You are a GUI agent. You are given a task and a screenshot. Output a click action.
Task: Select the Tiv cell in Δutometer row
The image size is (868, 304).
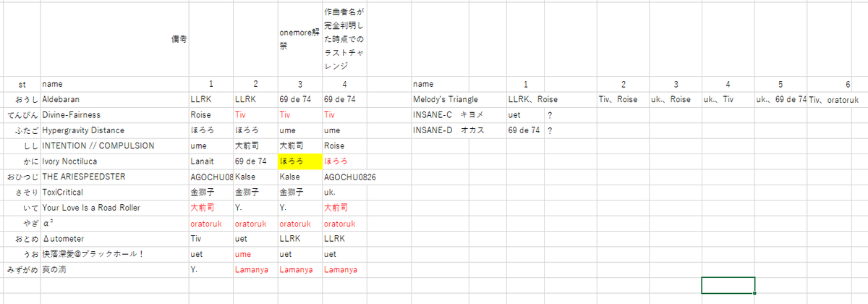point(210,239)
